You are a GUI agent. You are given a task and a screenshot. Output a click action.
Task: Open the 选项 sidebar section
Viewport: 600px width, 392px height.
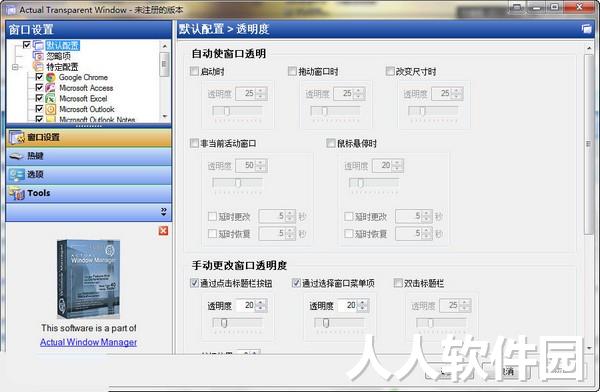pyautogui.click(x=89, y=175)
